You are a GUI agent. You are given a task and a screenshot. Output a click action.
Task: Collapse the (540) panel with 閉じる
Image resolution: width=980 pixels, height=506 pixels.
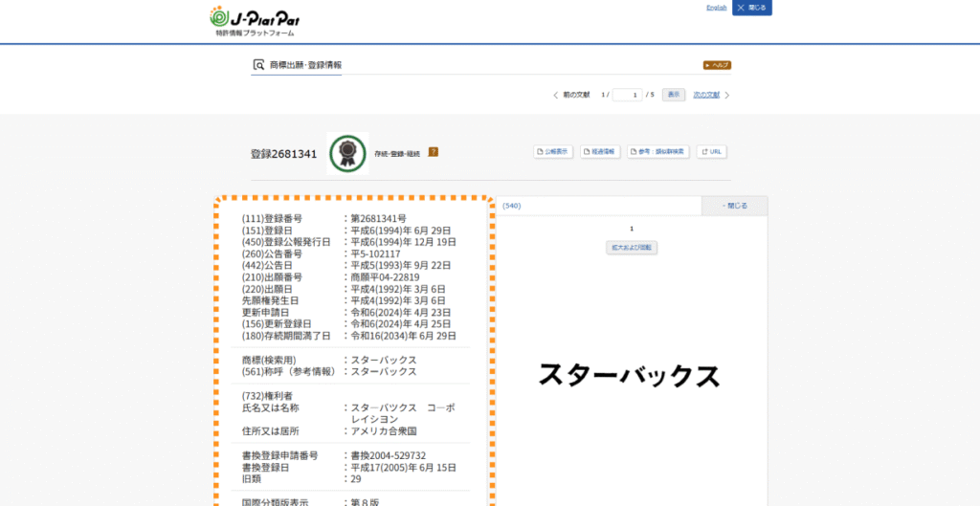click(x=734, y=206)
